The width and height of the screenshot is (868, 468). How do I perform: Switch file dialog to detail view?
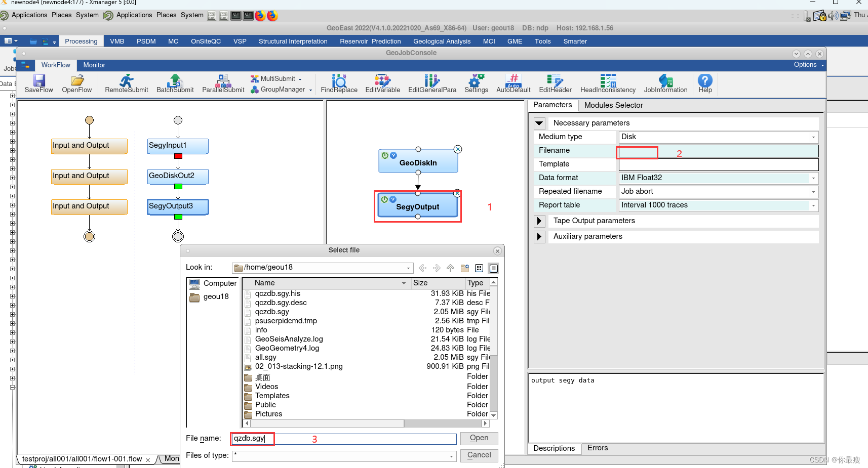[494, 268]
